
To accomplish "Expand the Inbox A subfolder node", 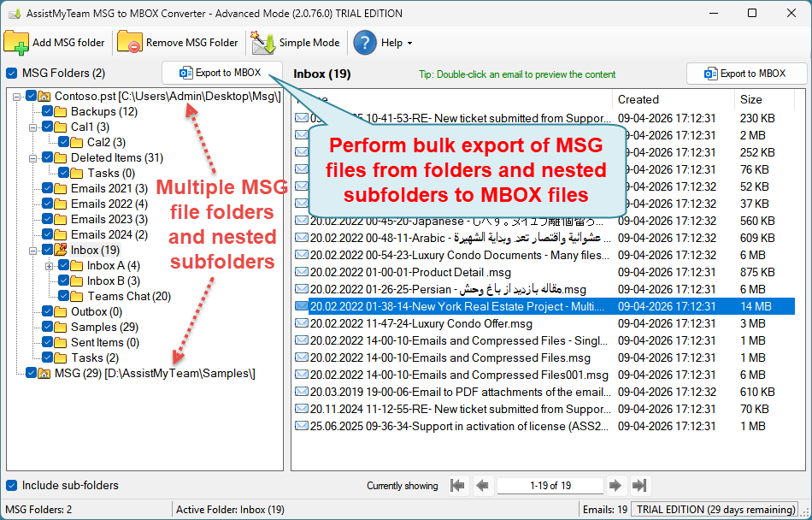I will tap(50, 266).
